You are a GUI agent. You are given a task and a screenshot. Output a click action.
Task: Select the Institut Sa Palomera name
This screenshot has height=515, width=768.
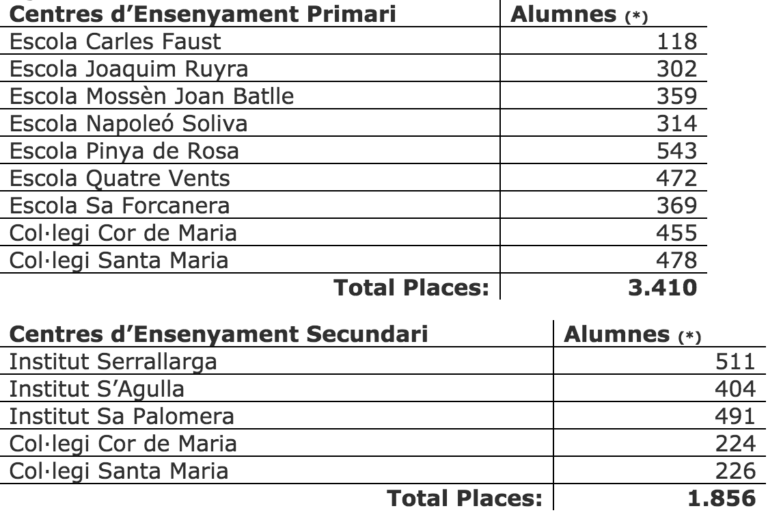(x=121, y=416)
